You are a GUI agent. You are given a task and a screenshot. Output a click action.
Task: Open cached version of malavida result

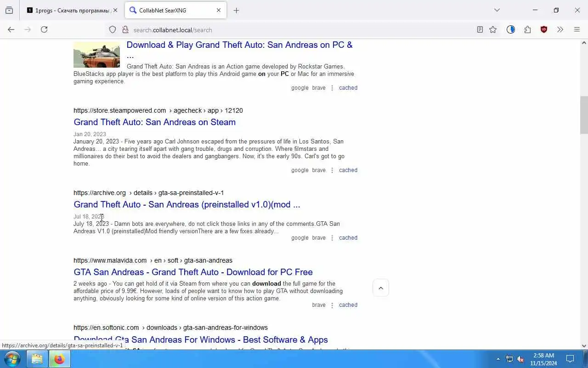click(x=348, y=305)
